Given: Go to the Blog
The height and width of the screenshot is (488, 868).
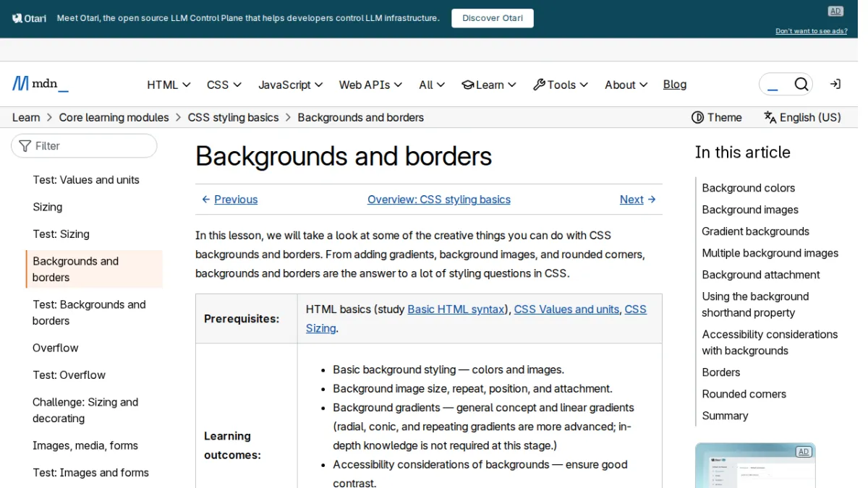Looking at the screenshot, I should pos(675,85).
